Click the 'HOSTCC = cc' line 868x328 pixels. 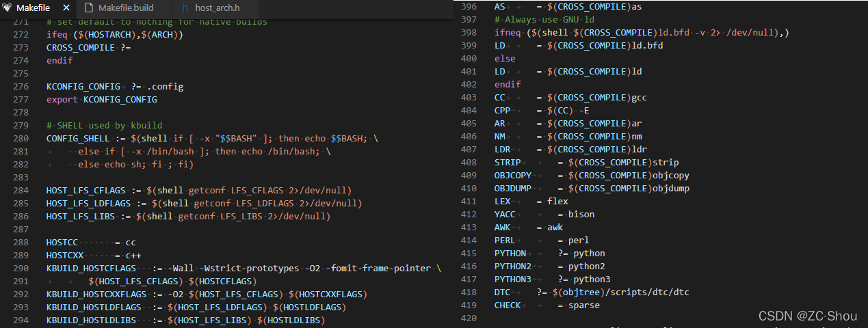[x=91, y=242]
